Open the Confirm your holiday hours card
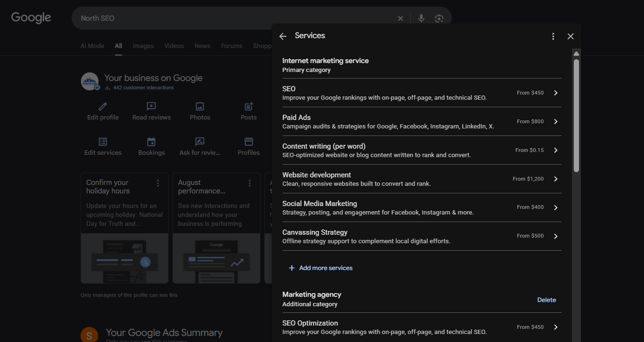This screenshot has width=644, height=342. click(x=124, y=228)
